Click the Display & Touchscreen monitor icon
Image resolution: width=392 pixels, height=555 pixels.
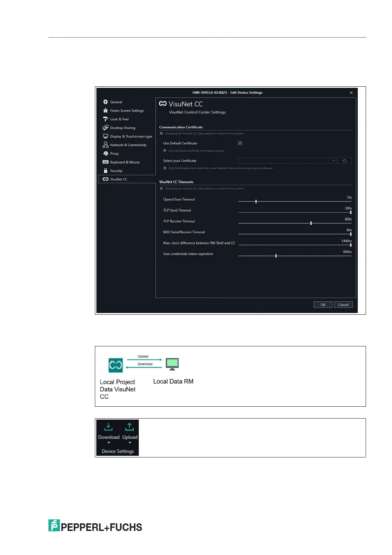[105, 136]
